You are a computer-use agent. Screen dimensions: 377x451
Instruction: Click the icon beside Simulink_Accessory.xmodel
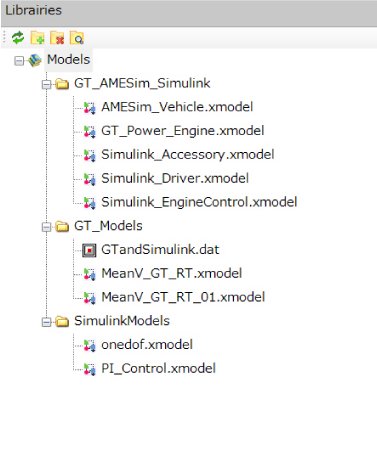tap(89, 155)
